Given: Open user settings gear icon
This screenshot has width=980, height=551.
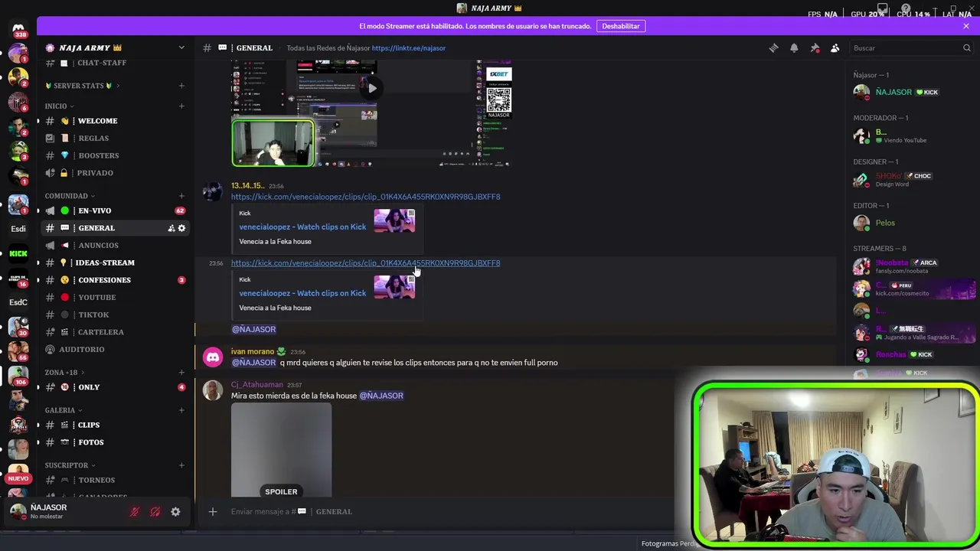Looking at the screenshot, I should click(x=175, y=511).
